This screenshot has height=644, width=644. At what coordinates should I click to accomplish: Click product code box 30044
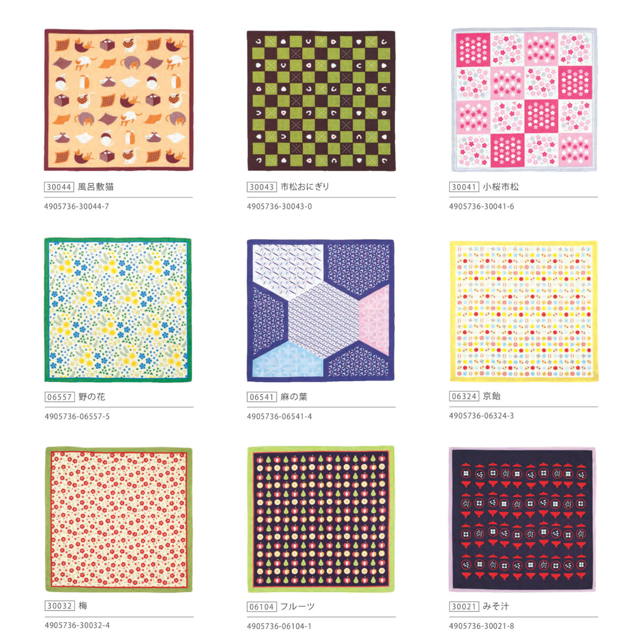coord(59,187)
